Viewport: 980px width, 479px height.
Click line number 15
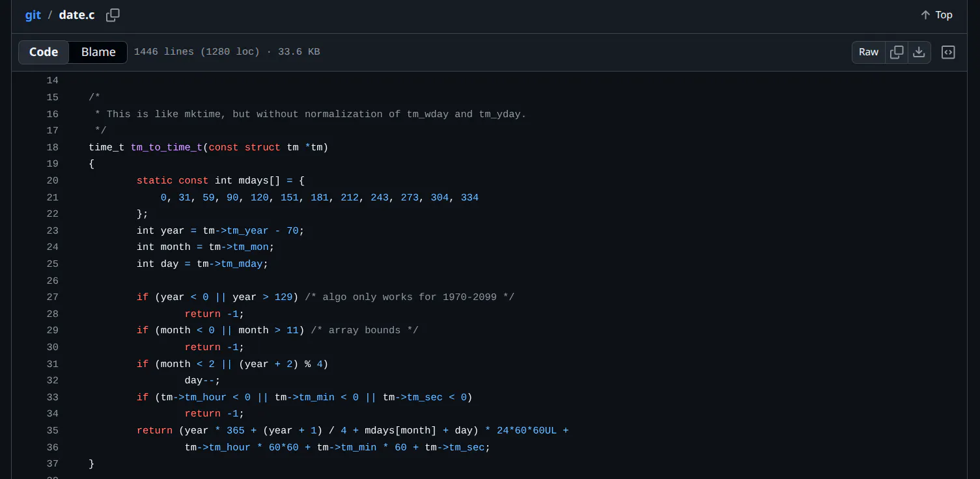[52, 98]
